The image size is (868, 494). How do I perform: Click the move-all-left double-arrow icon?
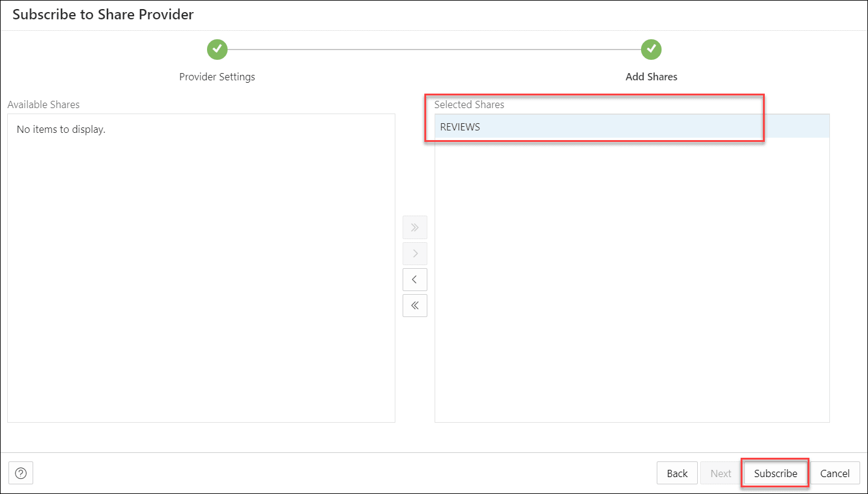(415, 305)
